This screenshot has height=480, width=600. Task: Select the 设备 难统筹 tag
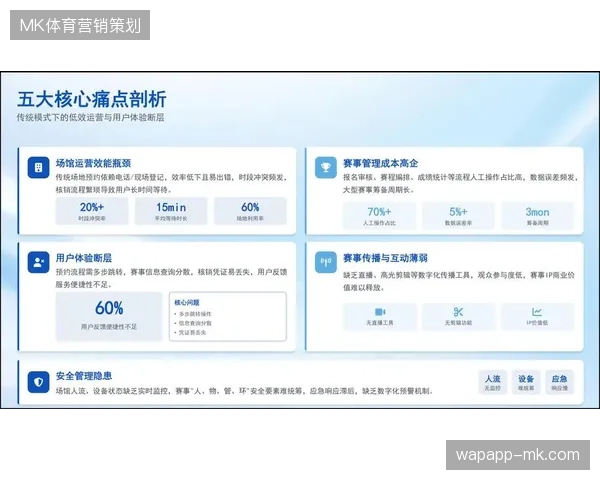(x=526, y=382)
